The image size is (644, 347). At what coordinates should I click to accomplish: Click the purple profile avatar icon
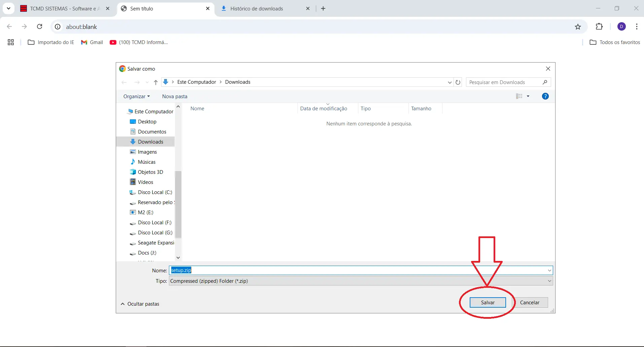point(621,27)
